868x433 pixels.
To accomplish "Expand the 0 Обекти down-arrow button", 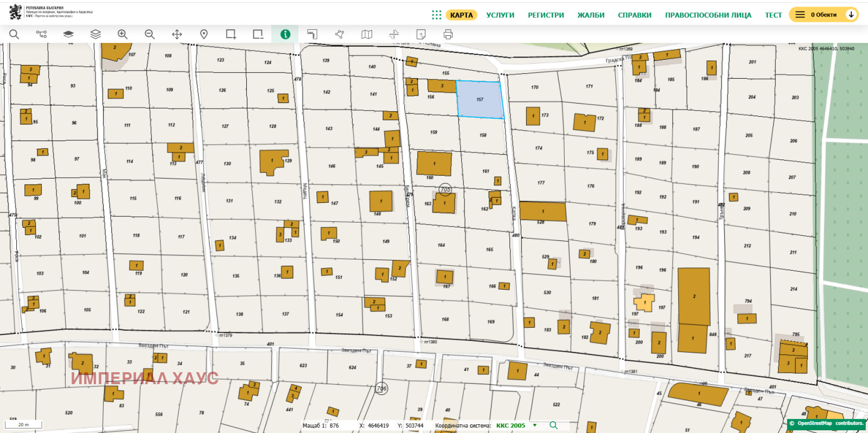I will (851, 15).
